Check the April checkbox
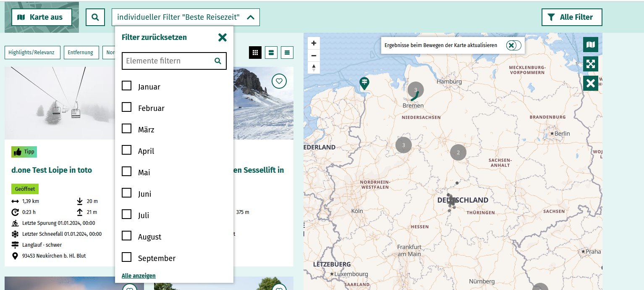The height and width of the screenshot is (290, 644). 126,150
